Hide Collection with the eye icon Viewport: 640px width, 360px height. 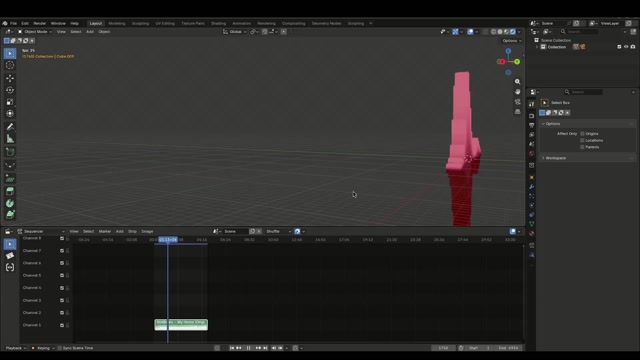point(626,47)
